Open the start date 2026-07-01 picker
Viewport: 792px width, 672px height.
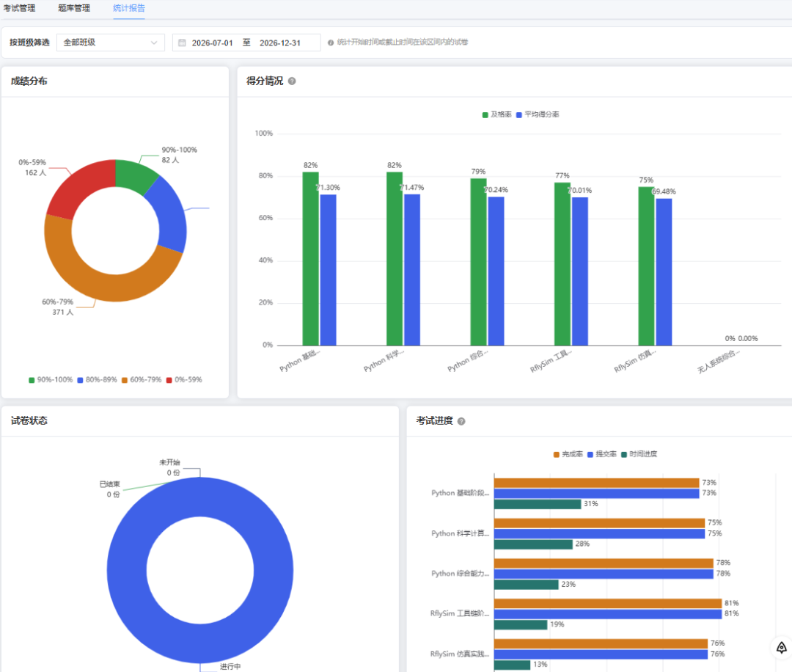212,43
